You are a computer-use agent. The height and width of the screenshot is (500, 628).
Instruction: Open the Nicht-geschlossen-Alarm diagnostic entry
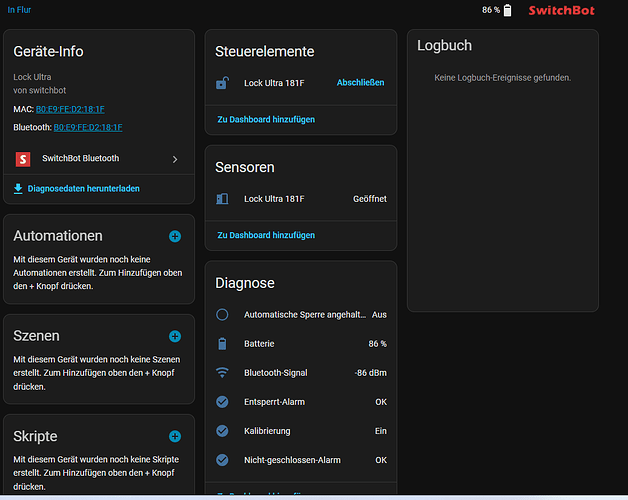tap(301, 460)
